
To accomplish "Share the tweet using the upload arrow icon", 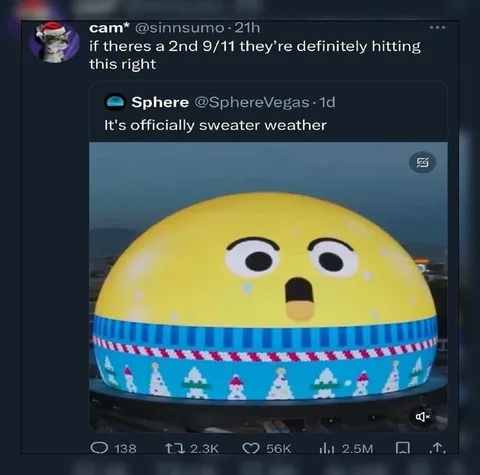I will pyautogui.click(x=439, y=449).
